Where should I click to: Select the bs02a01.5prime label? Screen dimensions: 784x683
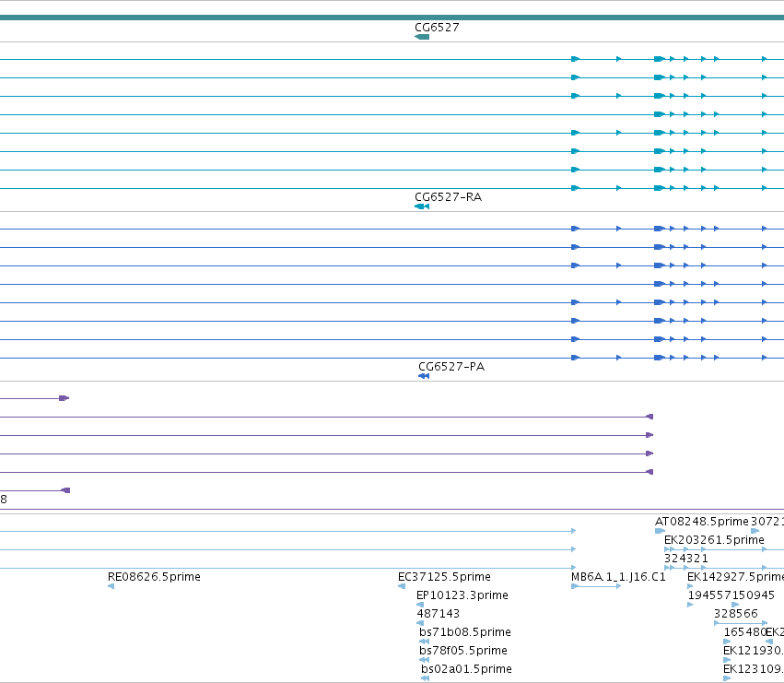tap(466, 669)
